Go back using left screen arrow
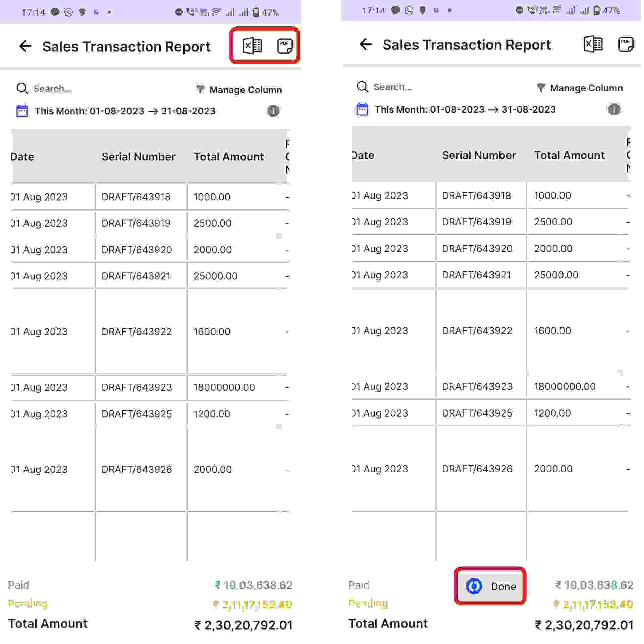 (25, 46)
